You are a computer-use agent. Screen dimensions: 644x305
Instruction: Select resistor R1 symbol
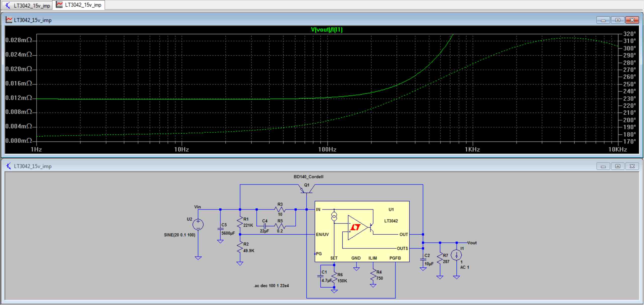tap(240, 222)
